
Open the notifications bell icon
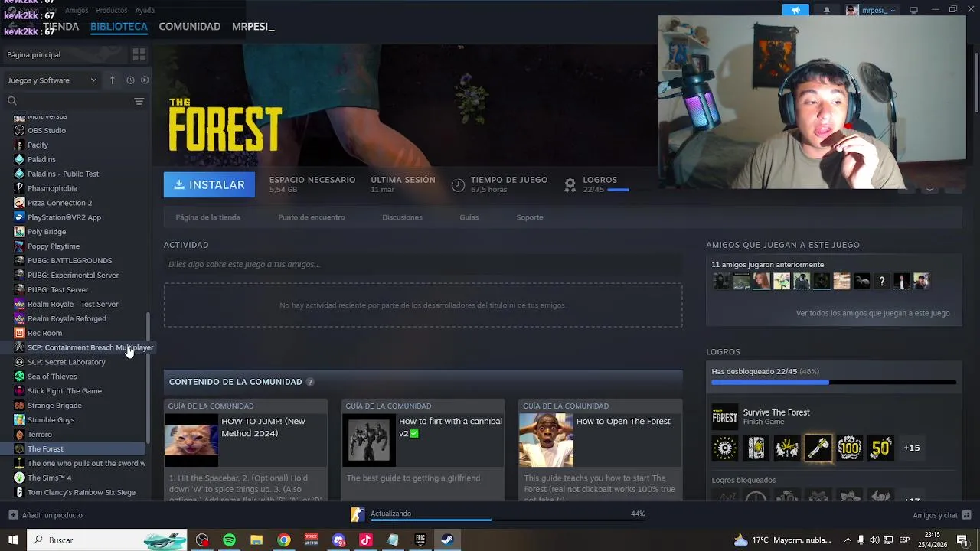(x=826, y=10)
